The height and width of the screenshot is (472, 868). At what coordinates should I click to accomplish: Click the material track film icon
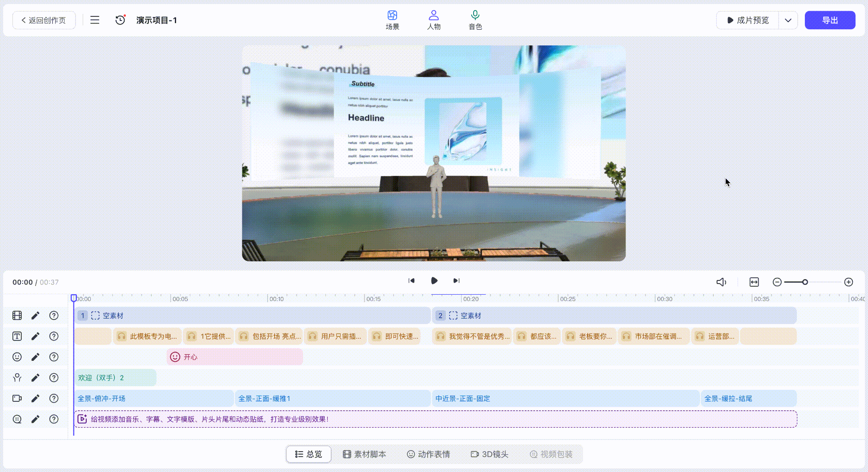[x=17, y=316]
